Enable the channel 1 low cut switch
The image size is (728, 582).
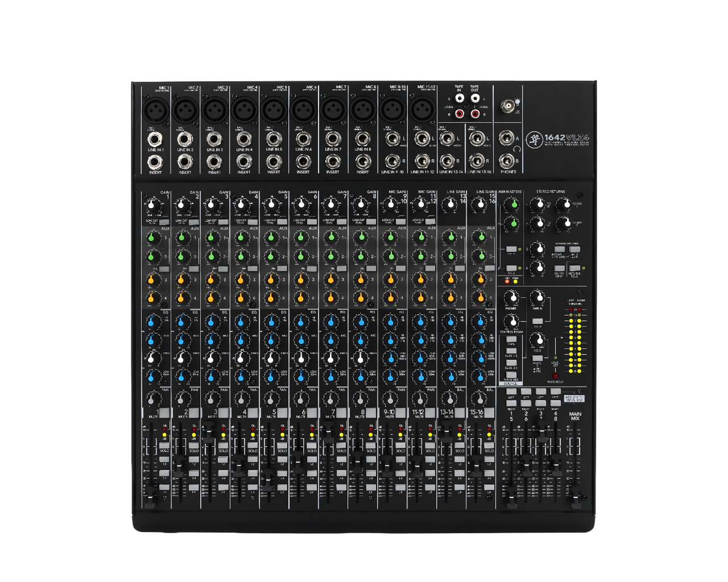(x=164, y=222)
